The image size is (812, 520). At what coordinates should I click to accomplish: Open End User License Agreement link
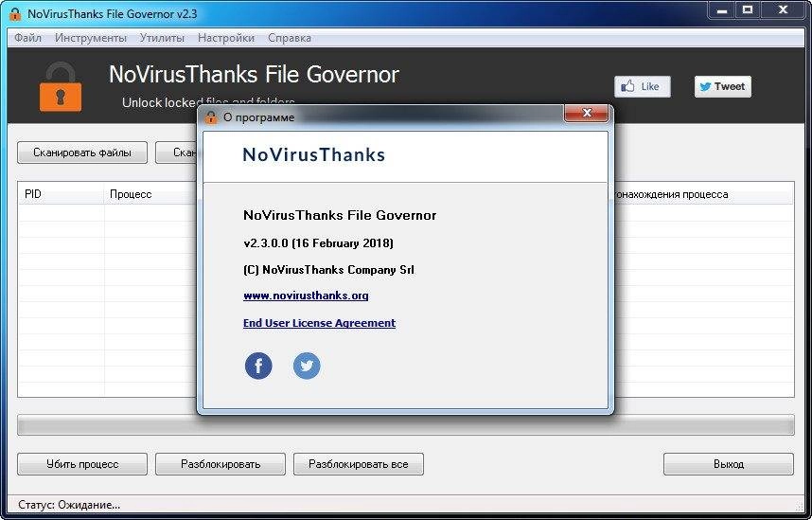pyautogui.click(x=320, y=323)
